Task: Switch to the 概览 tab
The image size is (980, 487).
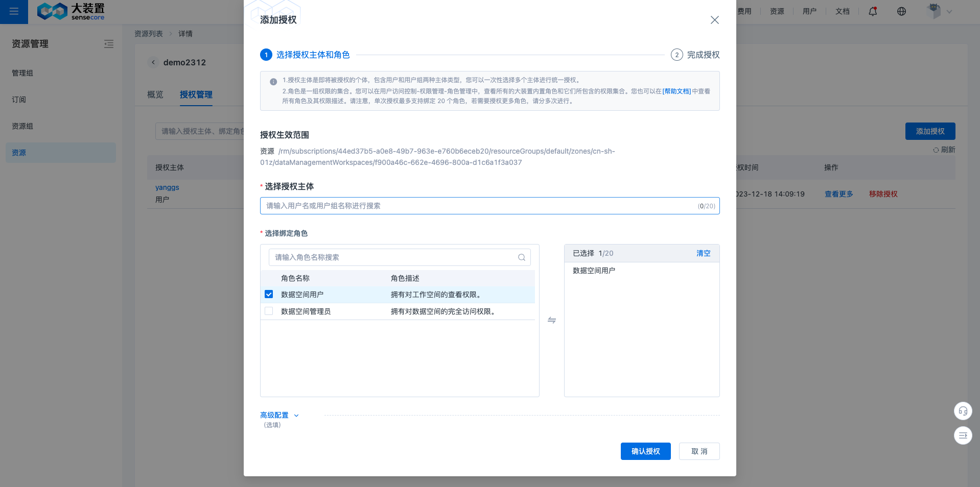Action: click(x=155, y=94)
